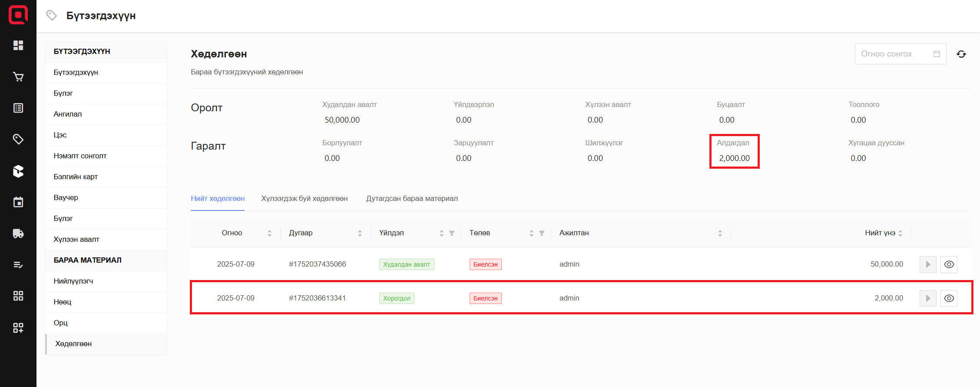Open Бэлгийн карт in the side menu
The image size is (980, 387).
click(x=76, y=177)
